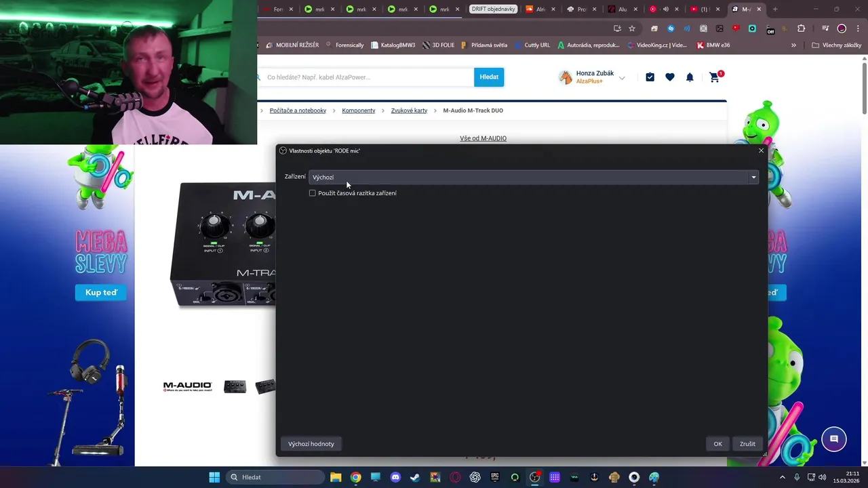Select the M-AUDIO logo thumbnail
The width and height of the screenshot is (868, 488).
(x=187, y=386)
